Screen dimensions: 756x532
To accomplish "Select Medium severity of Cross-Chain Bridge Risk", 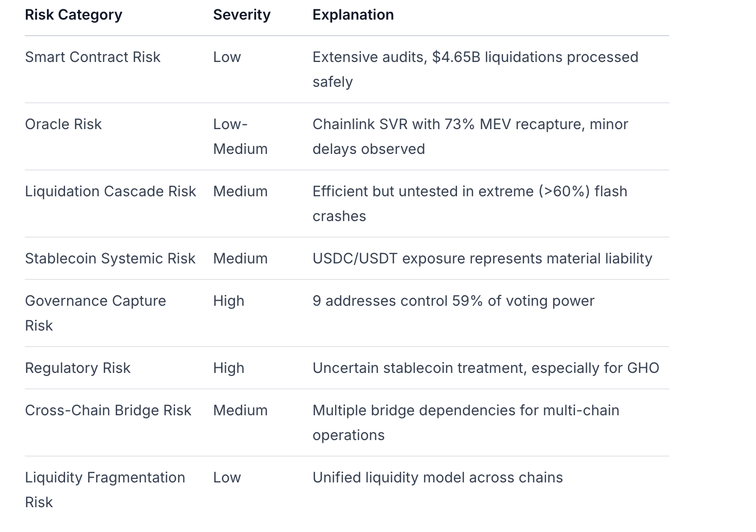I will coord(240,411).
